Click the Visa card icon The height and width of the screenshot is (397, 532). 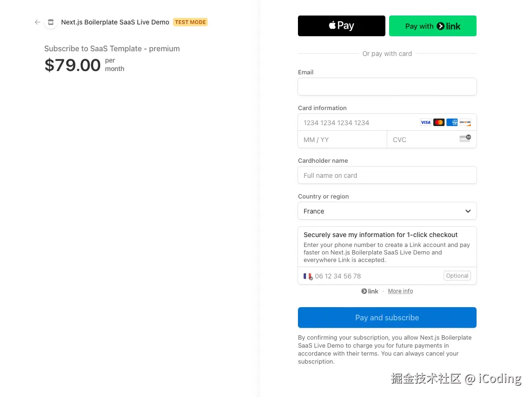[426, 122]
